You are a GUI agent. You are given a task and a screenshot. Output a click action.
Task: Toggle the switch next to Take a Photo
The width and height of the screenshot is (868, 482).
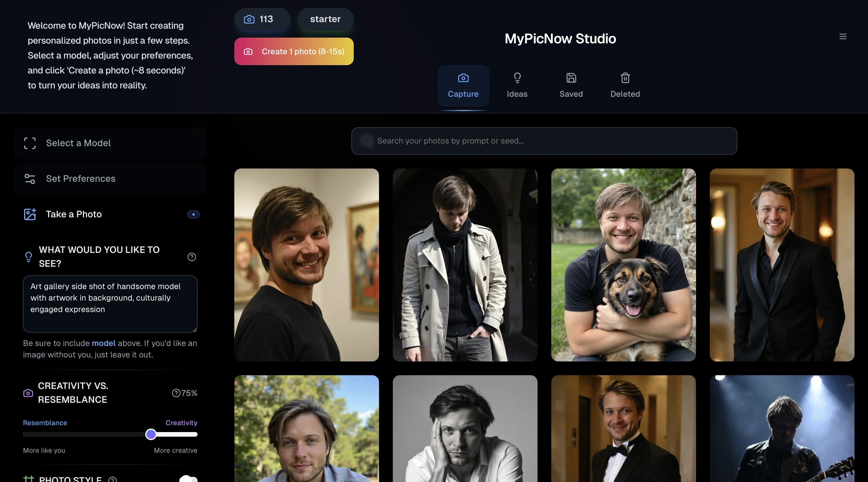coord(193,214)
